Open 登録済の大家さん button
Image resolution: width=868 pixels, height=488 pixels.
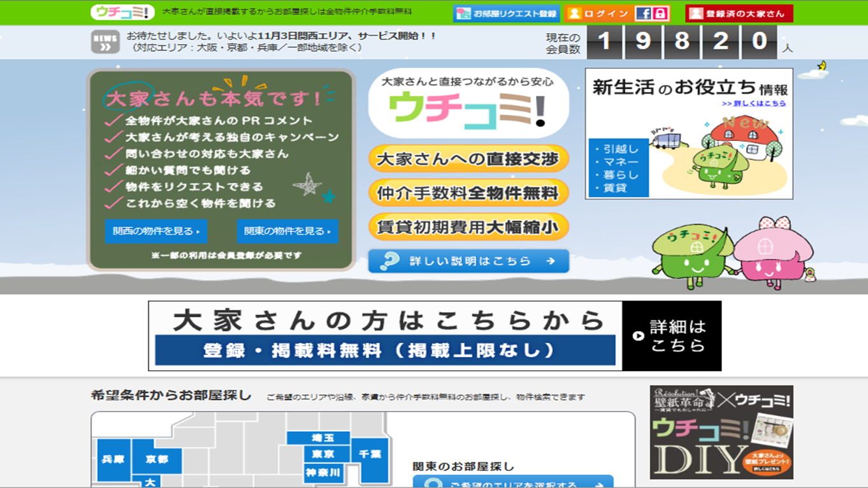tap(739, 13)
